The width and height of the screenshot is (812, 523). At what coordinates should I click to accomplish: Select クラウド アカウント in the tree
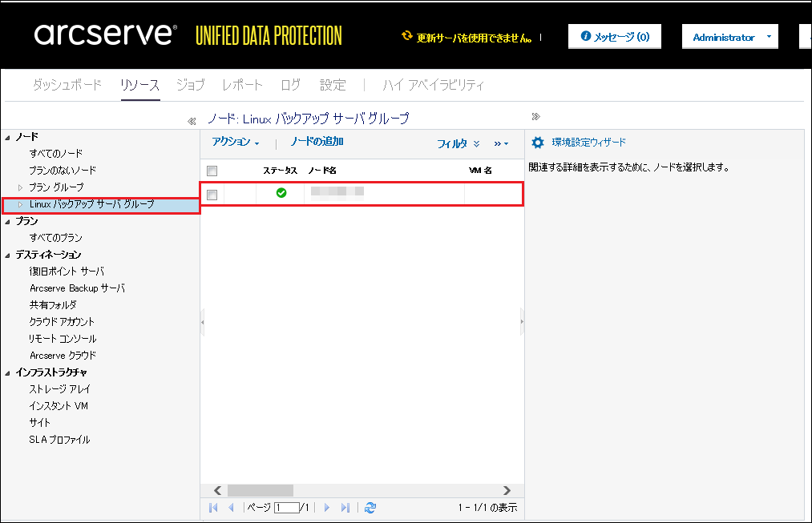click(x=63, y=322)
